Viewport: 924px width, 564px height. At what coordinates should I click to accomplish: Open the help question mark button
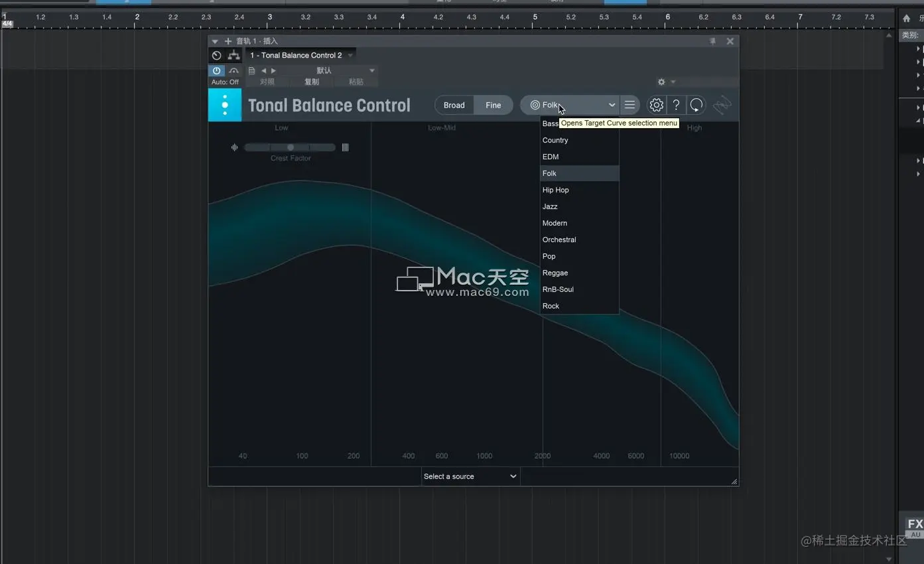point(676,105)
